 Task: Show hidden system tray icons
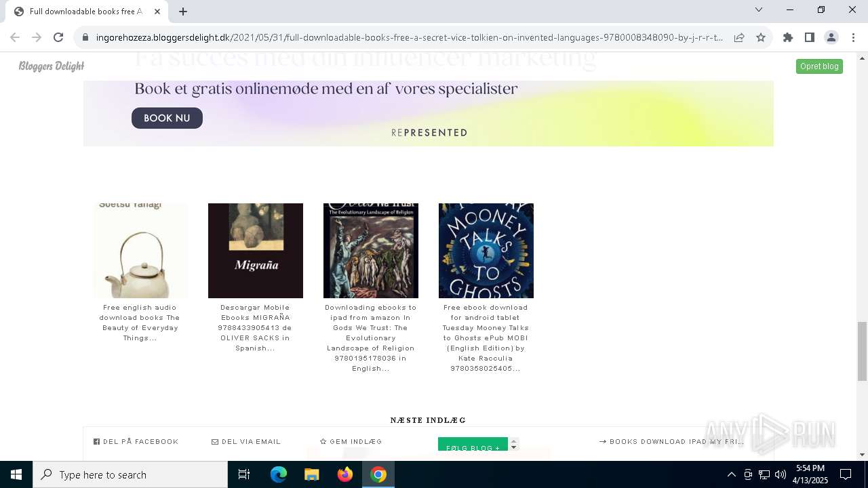click(x=731, y=474)
